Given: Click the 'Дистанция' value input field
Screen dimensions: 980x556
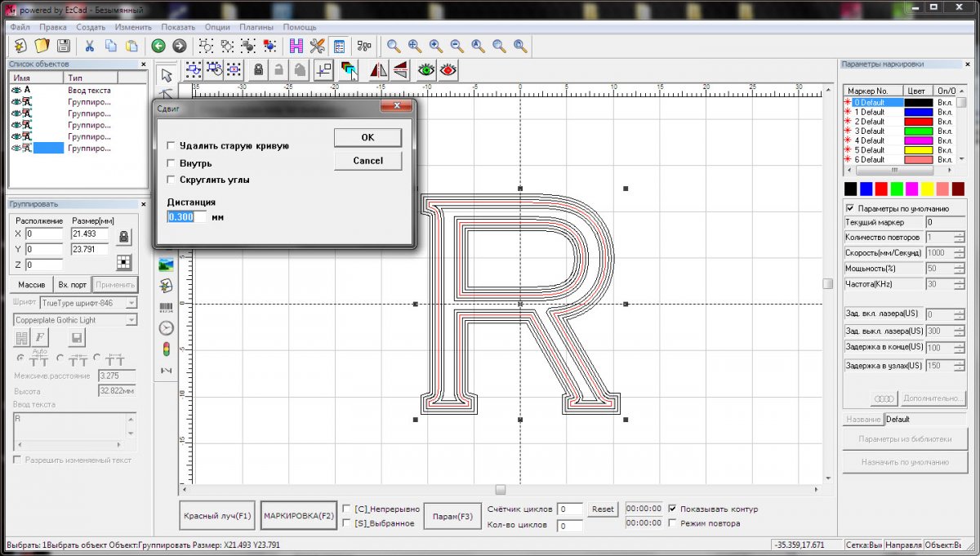Looking at the screenshot, I should coord(187,217).
